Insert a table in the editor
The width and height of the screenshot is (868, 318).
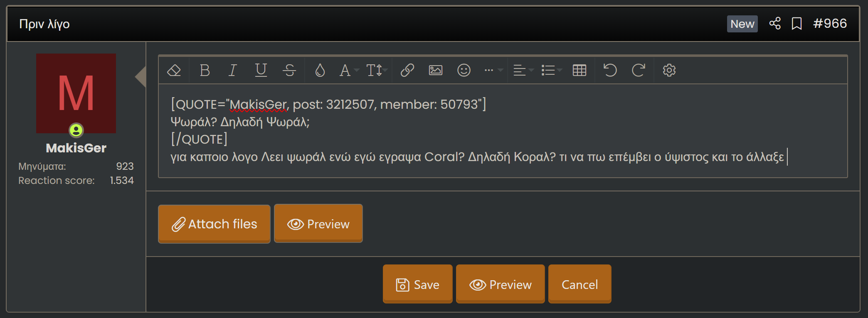coord(579,70)
